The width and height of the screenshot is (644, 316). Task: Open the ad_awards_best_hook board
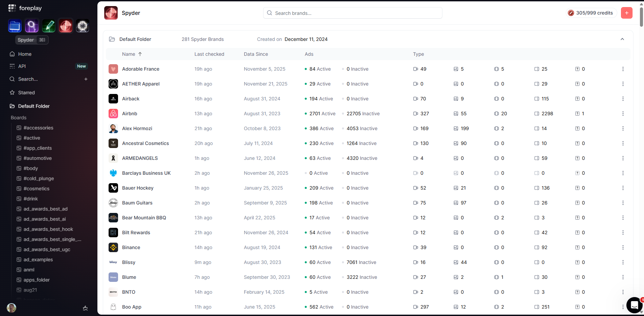tap(49, 229)
